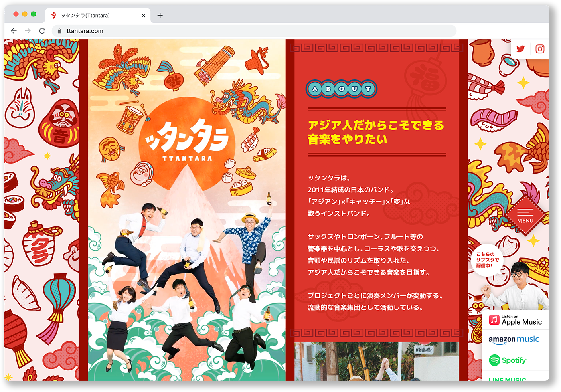Listen on Apple Music
The height and width of the screenshot is (392, 561).
point(515,320)
